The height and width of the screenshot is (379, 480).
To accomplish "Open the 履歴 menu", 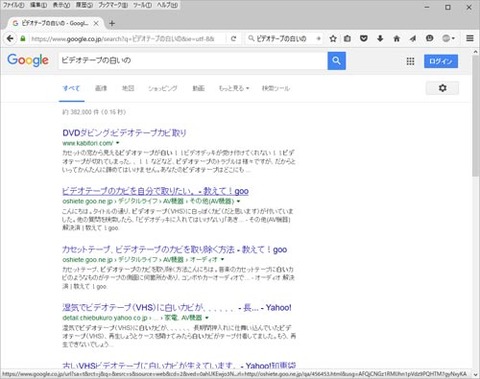I will point(84,5).
